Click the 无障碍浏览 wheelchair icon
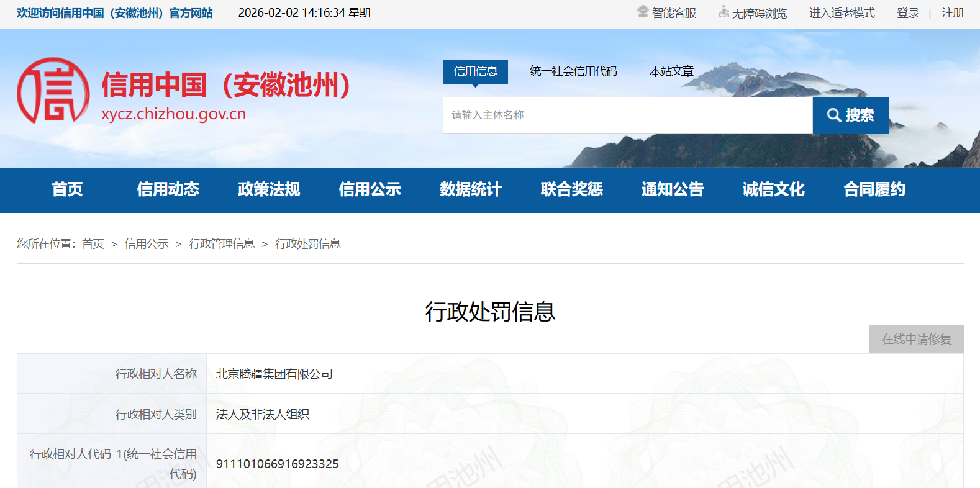 (x=724, y=12)
